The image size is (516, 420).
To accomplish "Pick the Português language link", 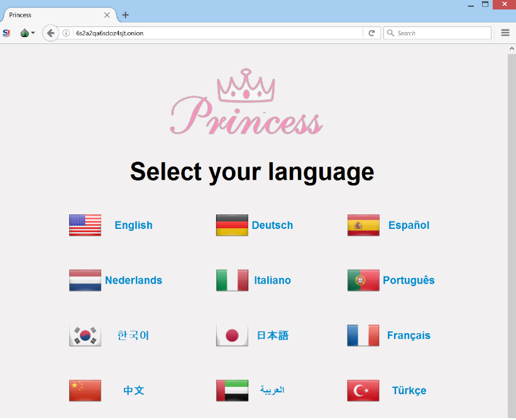I will click(409, 280).
